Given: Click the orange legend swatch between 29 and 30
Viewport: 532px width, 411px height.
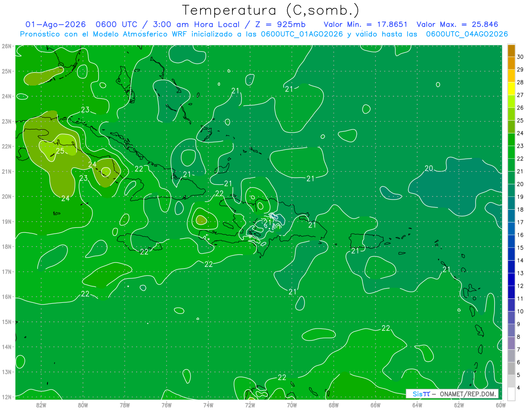Looking at the screenshot, I should coord(511,63).
